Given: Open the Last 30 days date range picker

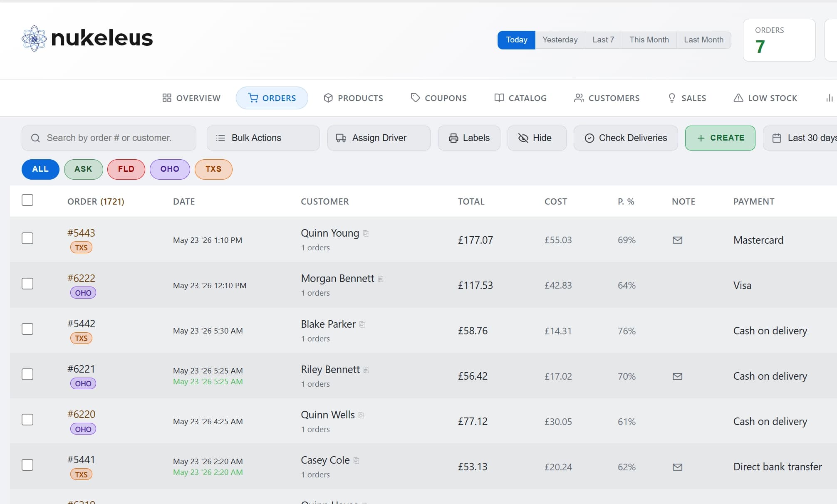Looking at the screenshot, I should click(x=800, y=138).
